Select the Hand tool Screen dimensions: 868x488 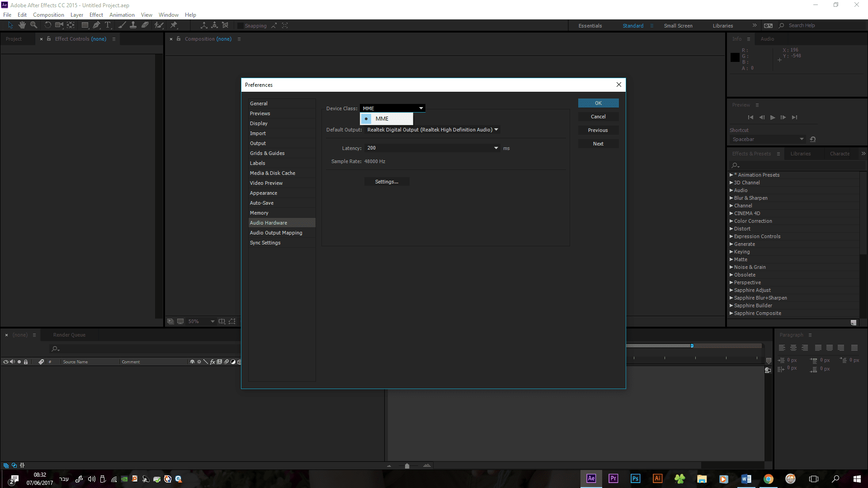tap(22, 25)
